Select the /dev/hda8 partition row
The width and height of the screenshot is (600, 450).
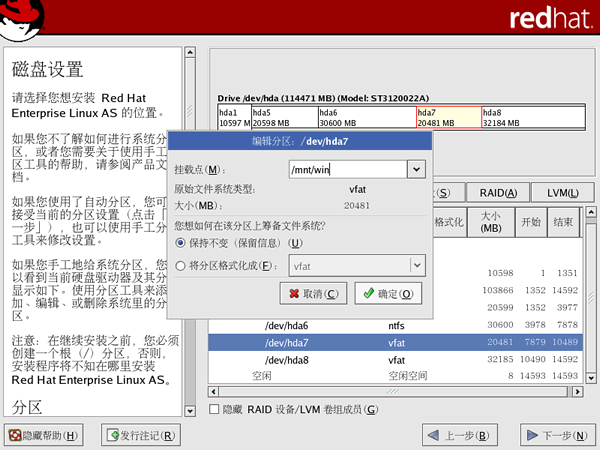click(395, 360)
